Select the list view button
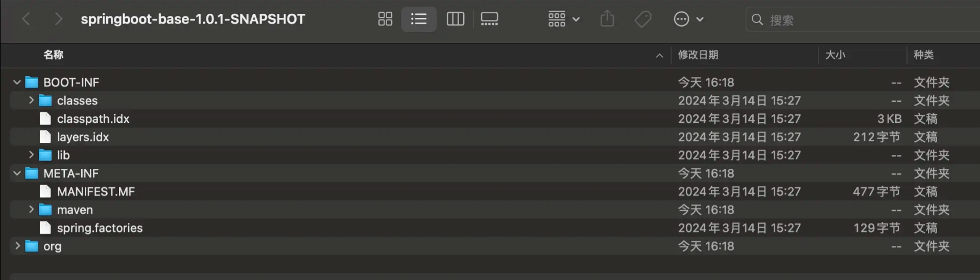980x280 pixels. (419, 19)
